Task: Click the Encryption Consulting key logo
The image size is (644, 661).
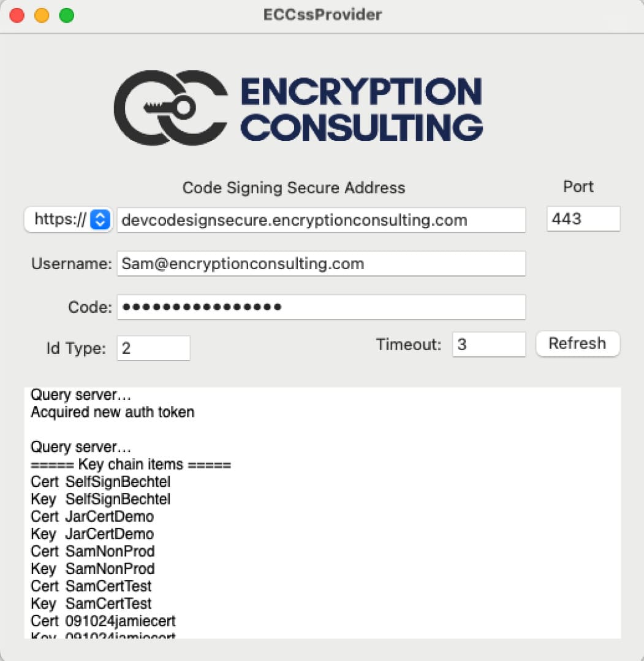Action: pos(170,108)
